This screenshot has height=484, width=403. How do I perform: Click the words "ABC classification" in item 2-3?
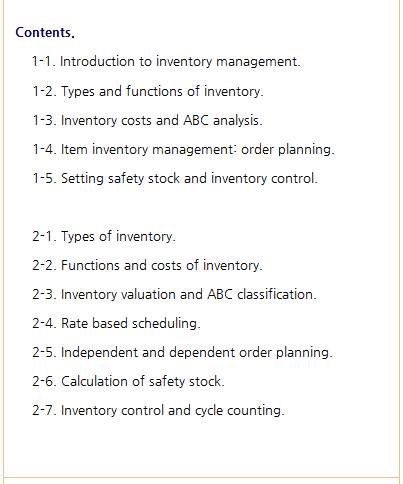(262, 295)
